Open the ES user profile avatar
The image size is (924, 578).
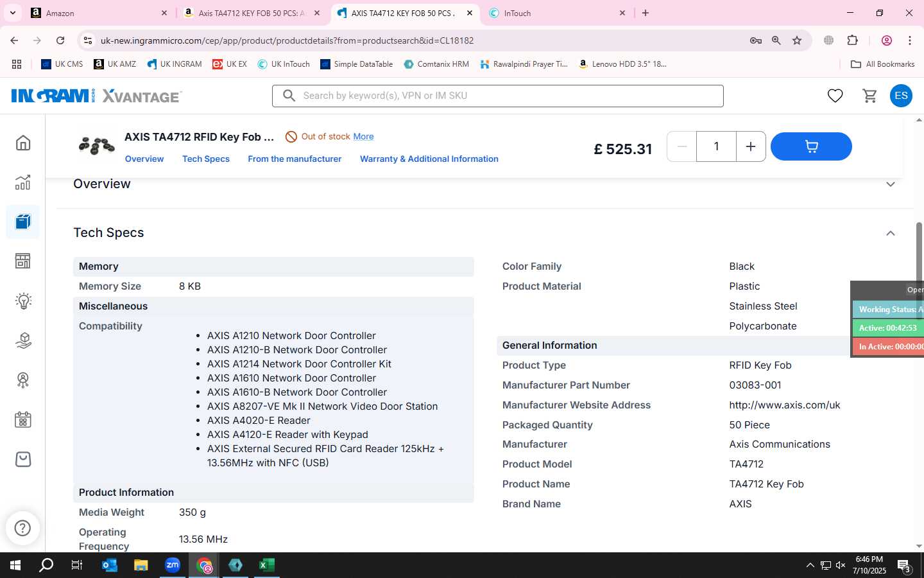point(901,96)
